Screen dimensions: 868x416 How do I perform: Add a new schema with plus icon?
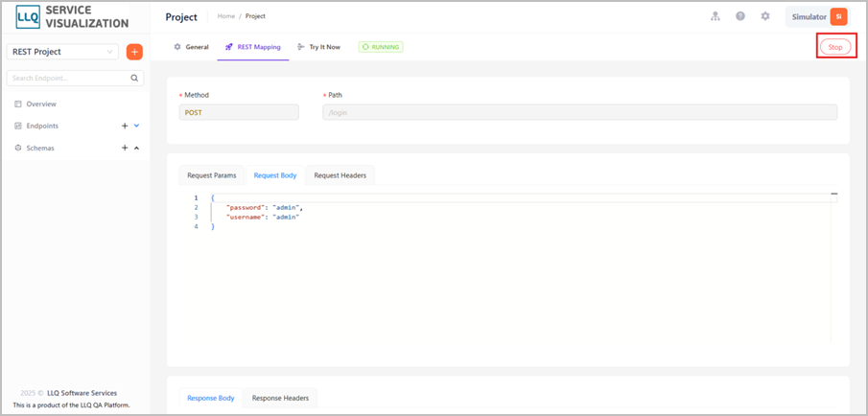coord(125,149)
